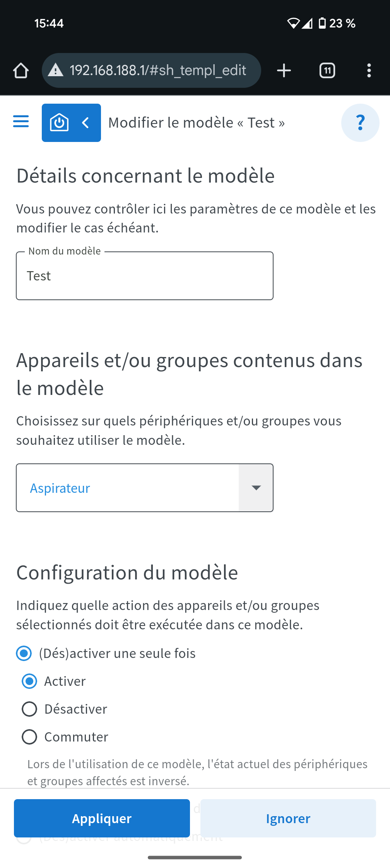Tap the browser address bar URL
390x868 pixels.
[x=158, y=71]
